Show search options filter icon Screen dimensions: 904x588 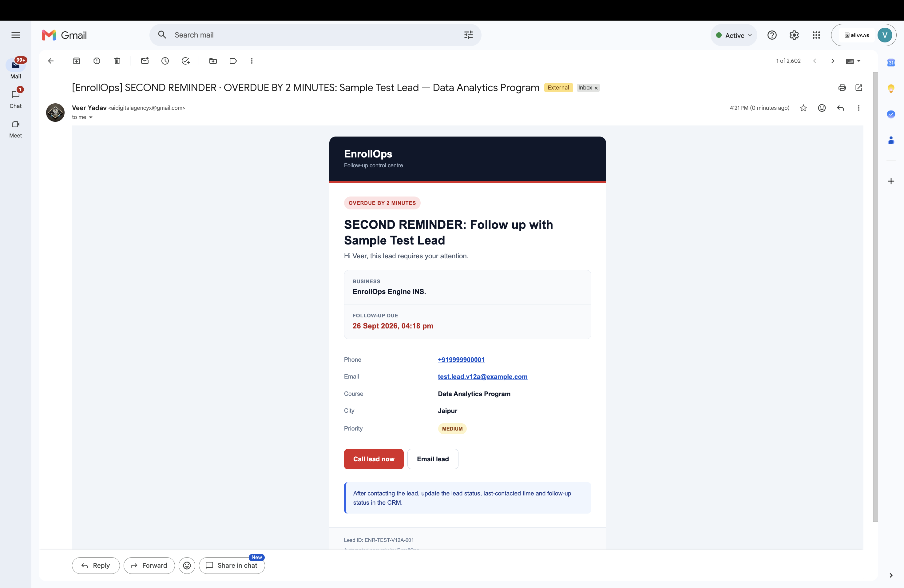tap(468, 35)
